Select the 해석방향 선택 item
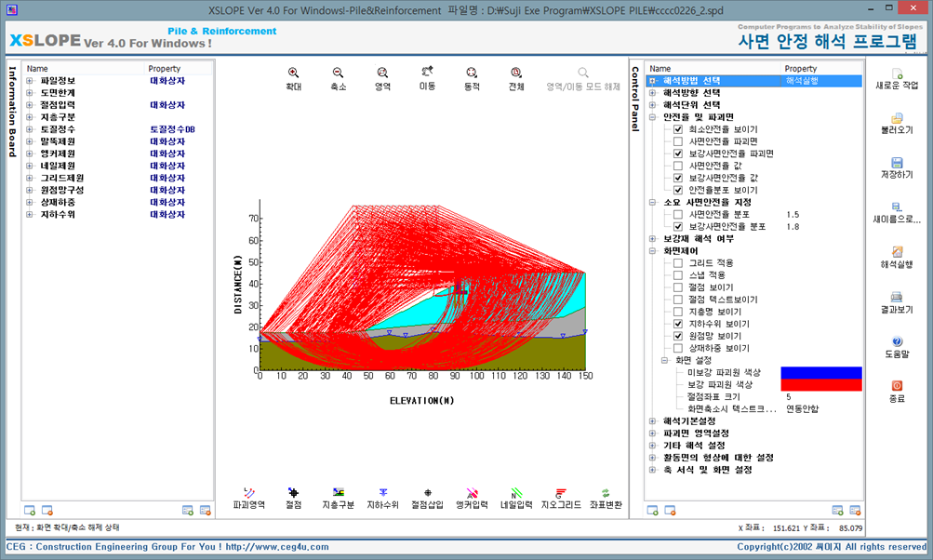Viewport: 933px width, 560px height. [691, 93]
